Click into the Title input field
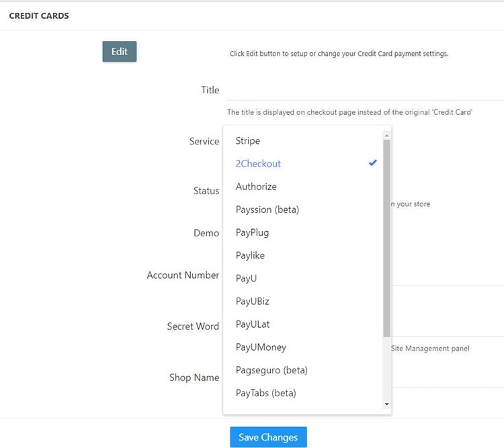Viewport: 504px width, 448px height. (x=366, y=91)
